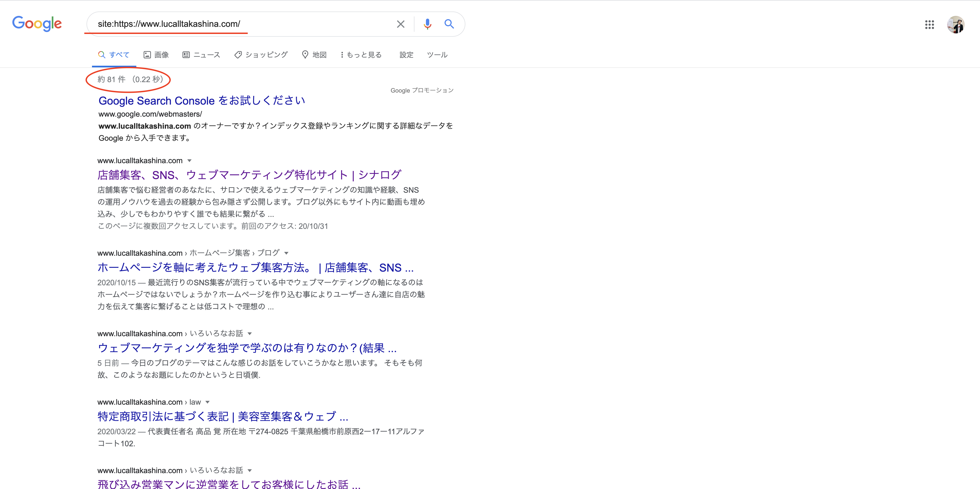Open 特定商取引法に基づく表記 result
980x489 pixels.
click(223, 416)
